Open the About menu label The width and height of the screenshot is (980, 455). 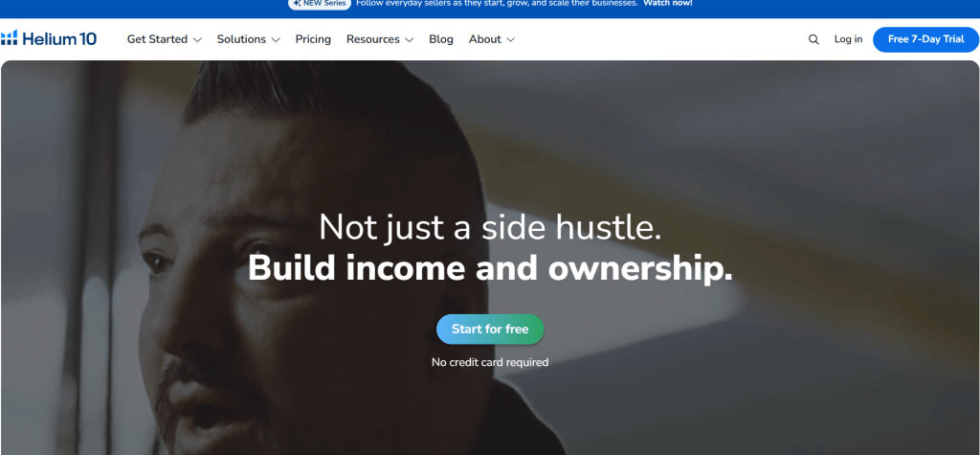485,39
